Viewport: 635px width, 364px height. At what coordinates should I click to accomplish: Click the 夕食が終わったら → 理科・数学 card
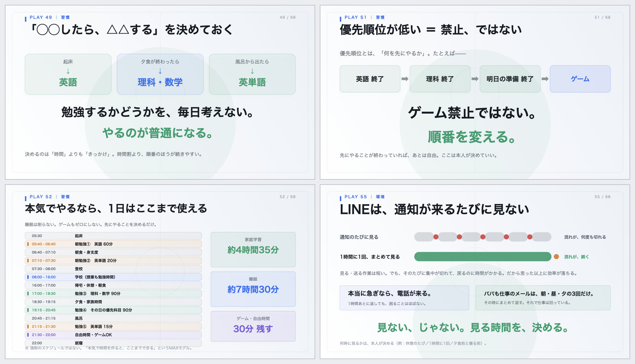(160, 74)
